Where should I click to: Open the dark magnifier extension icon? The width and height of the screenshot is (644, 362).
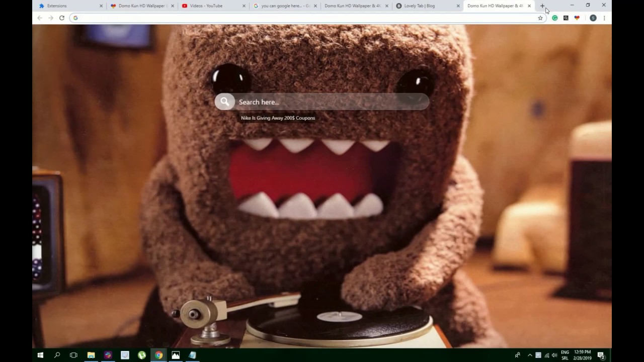point(566,18)
